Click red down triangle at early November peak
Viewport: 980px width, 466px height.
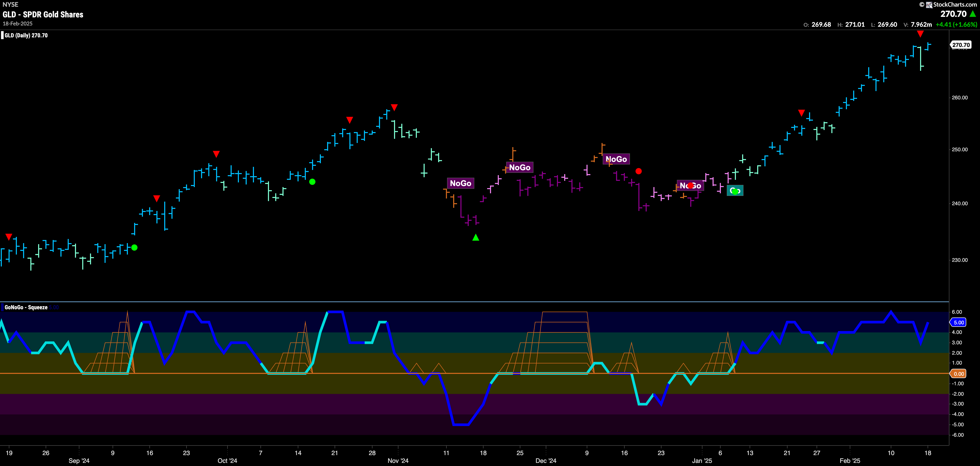[x=394, y=107]
